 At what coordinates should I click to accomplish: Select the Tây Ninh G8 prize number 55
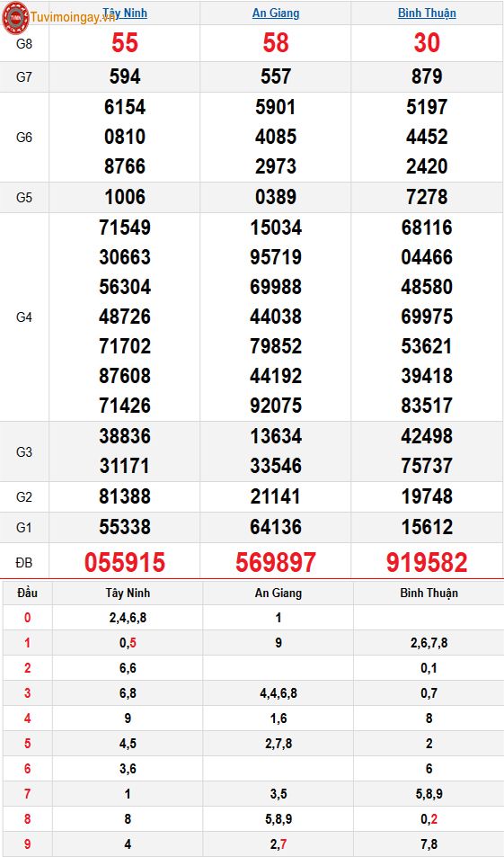coord(125,42)
